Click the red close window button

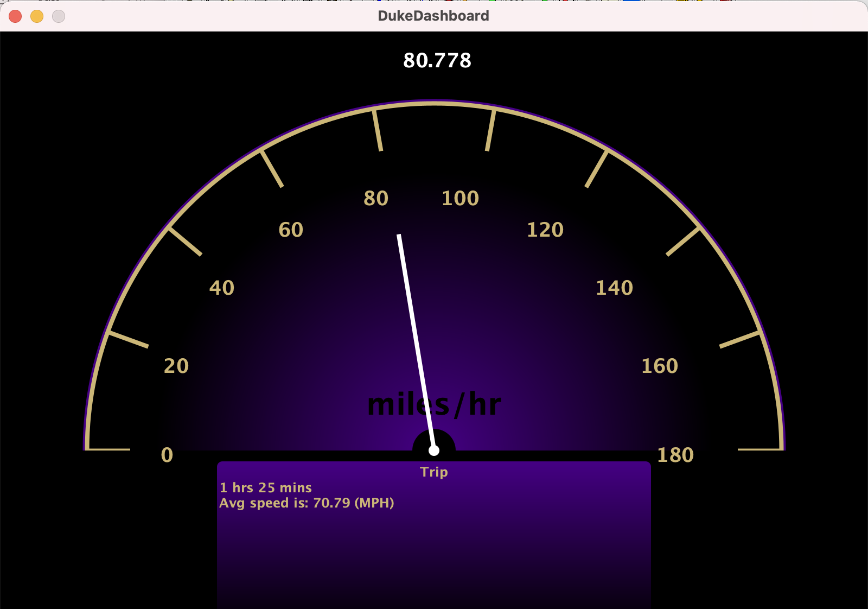15,16
